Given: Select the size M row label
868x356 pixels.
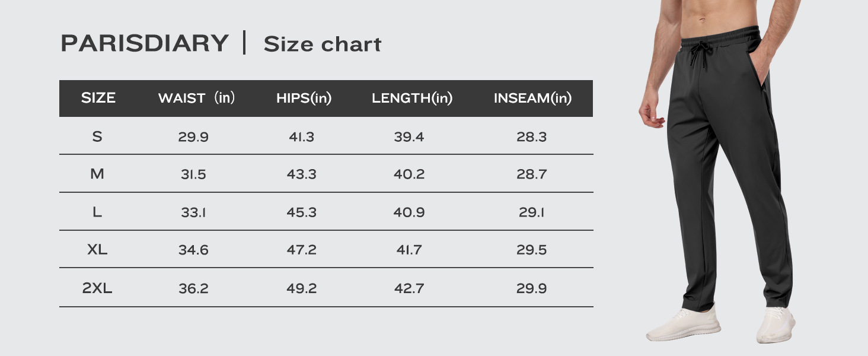Looking at the screenshot, I should [x=97, y=174].
